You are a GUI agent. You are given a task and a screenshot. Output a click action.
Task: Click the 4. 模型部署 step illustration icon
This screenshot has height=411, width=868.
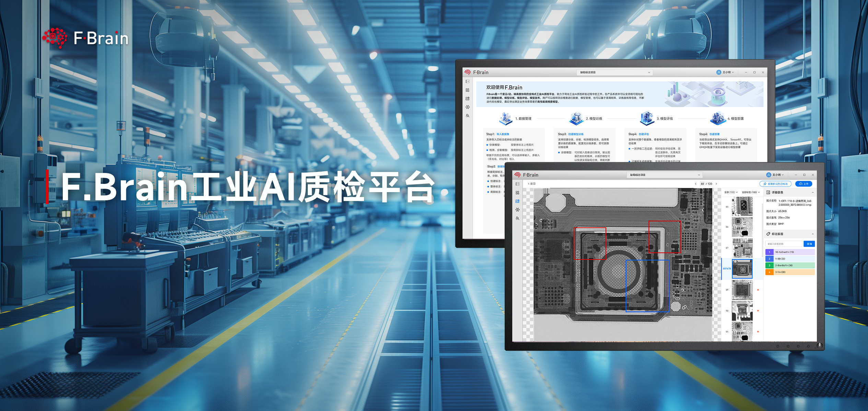(718, 118)
